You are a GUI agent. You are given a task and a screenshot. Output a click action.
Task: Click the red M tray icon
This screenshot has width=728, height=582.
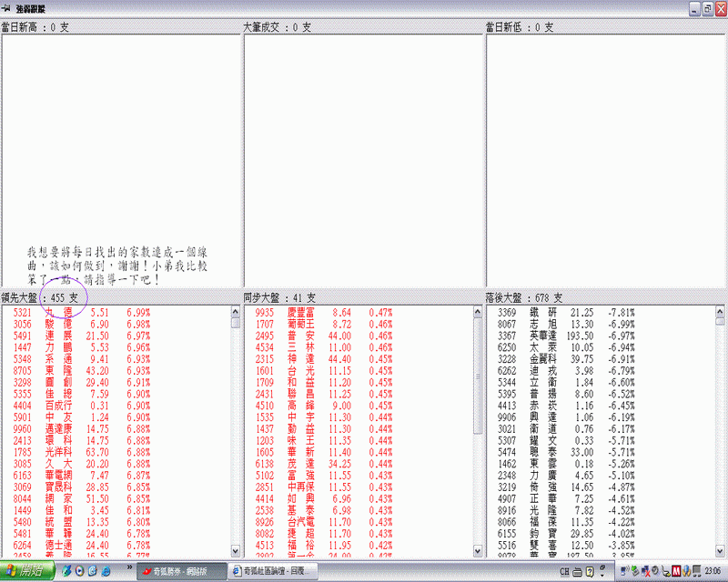click(675, 571)
